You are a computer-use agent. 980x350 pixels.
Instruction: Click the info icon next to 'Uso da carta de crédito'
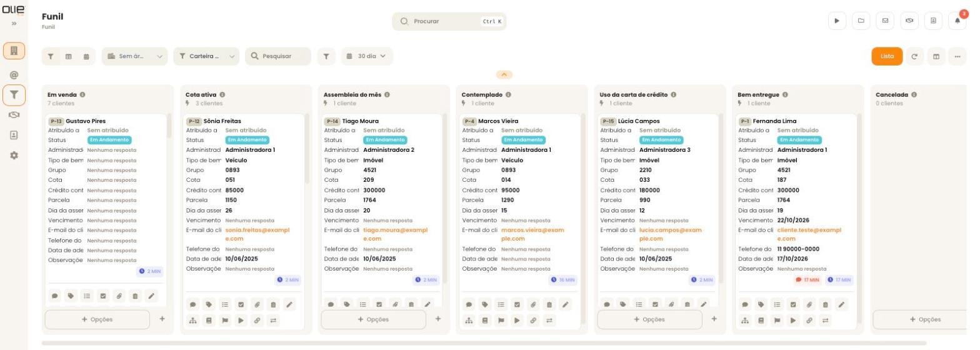pos(673,95)
